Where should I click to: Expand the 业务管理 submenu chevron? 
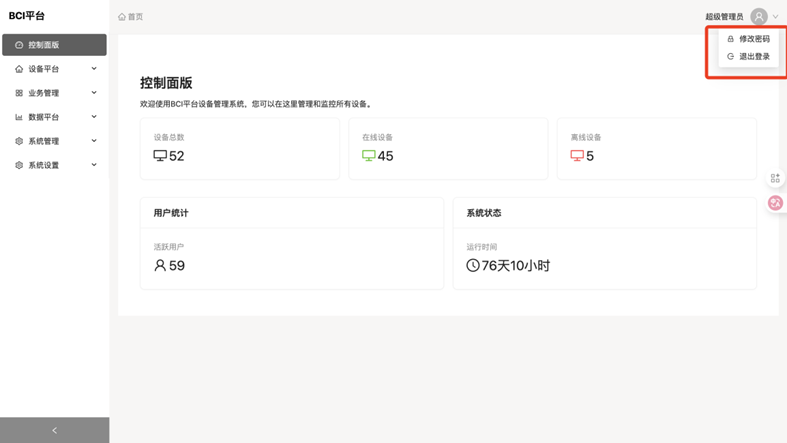click(94, 93)
